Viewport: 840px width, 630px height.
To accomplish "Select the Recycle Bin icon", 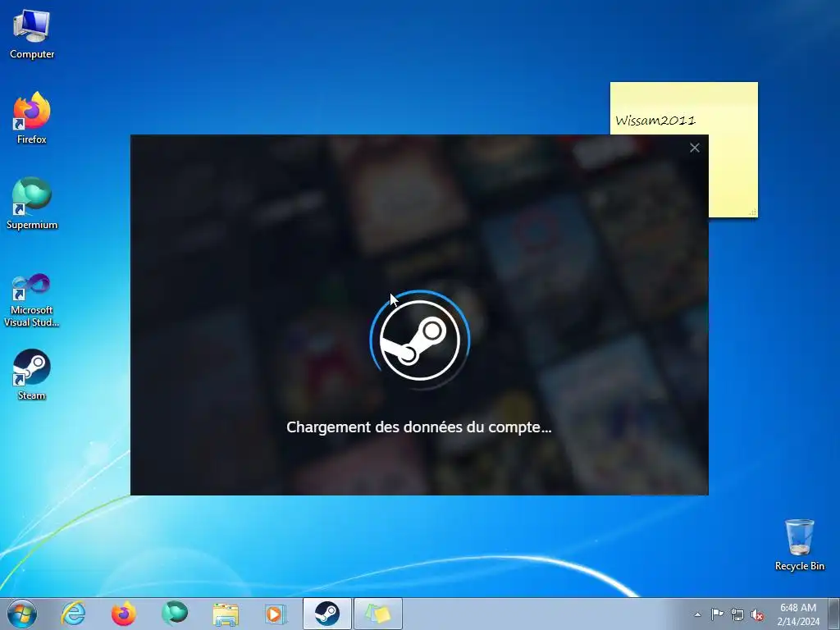I will (799, 545).
